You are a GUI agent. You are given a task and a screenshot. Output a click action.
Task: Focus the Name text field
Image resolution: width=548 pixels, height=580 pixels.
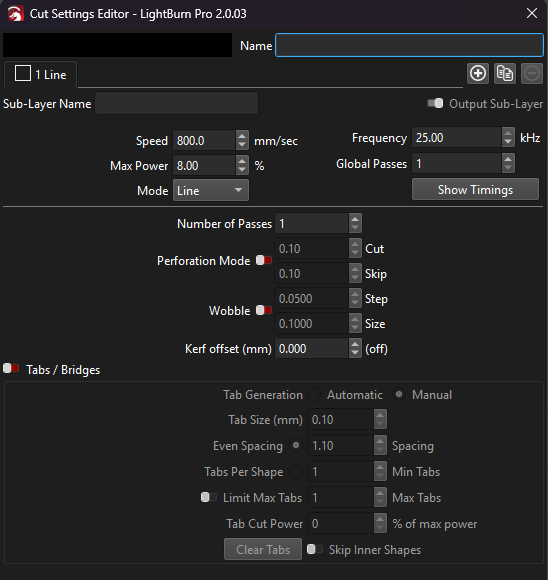coord(409,45)
